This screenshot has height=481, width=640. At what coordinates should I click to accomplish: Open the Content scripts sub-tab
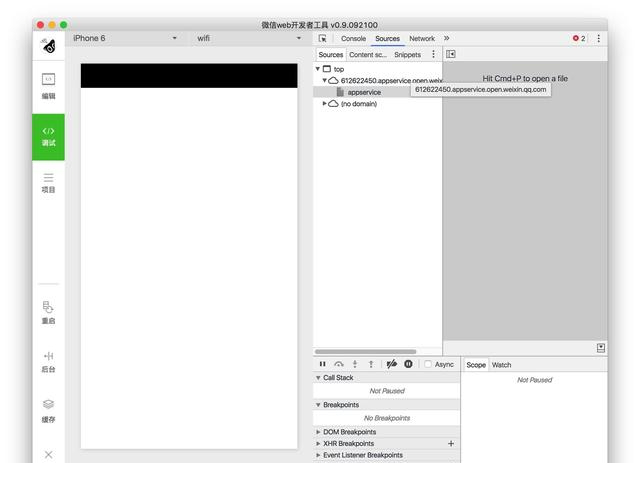click(368, 54)
